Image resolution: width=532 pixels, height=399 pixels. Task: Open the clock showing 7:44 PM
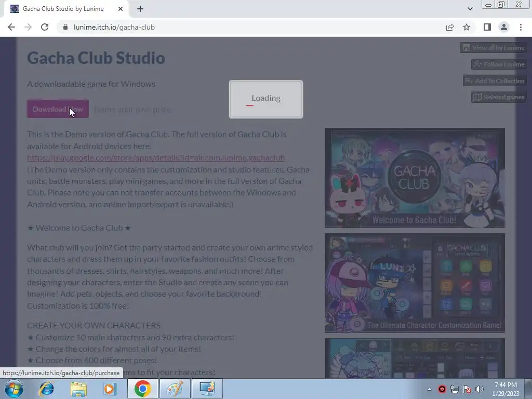point(506,389)
